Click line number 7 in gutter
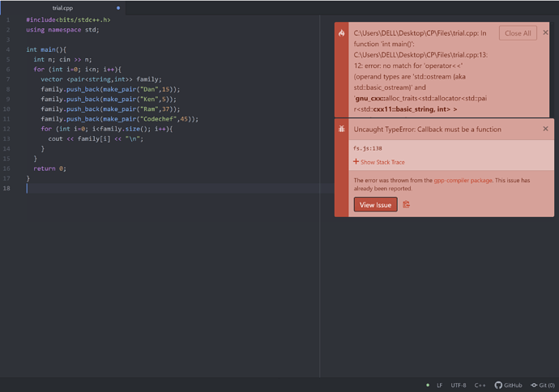 click(8, 79)
